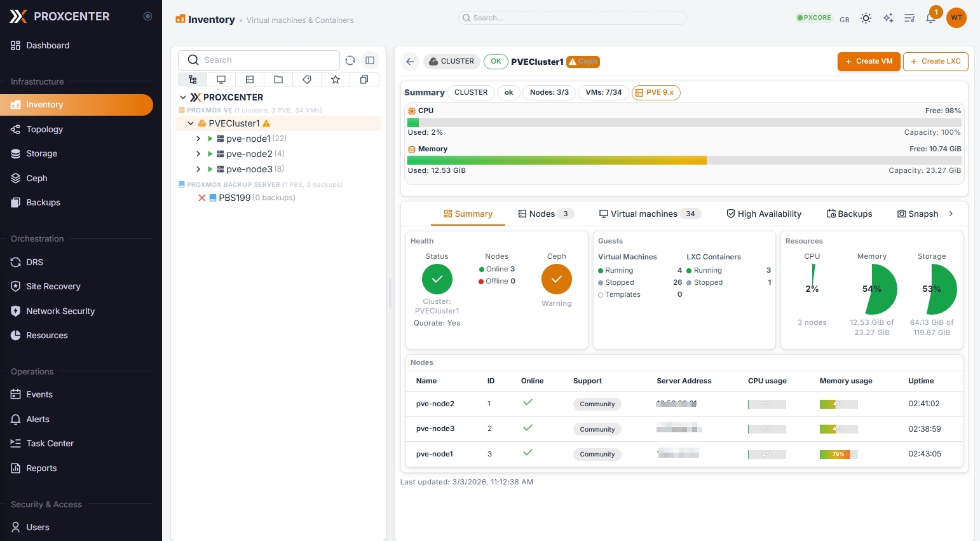Open the High Availability tab
The image size is (980, 541).
(x=763, y=214)
